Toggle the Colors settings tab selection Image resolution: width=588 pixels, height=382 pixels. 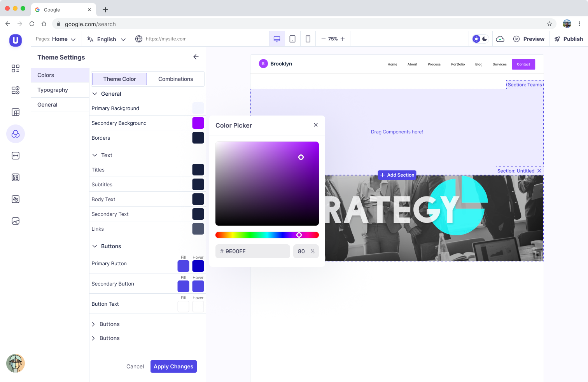(x=45, y=75)
